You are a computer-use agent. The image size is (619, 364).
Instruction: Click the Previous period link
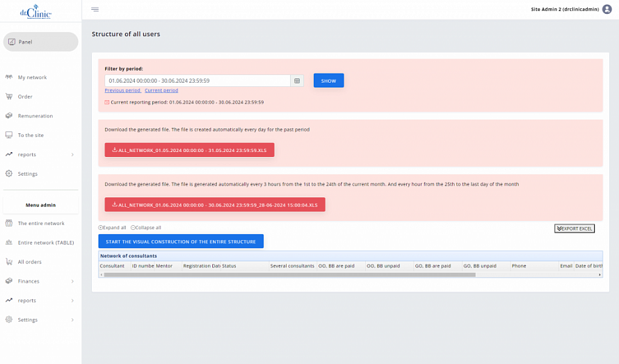tap(122, 90)
